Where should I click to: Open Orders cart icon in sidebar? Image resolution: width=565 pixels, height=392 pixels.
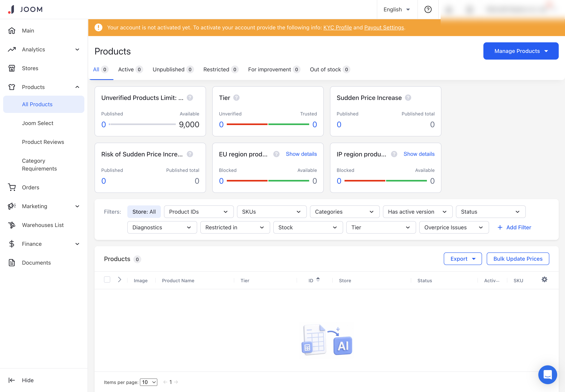coord(12,187)
